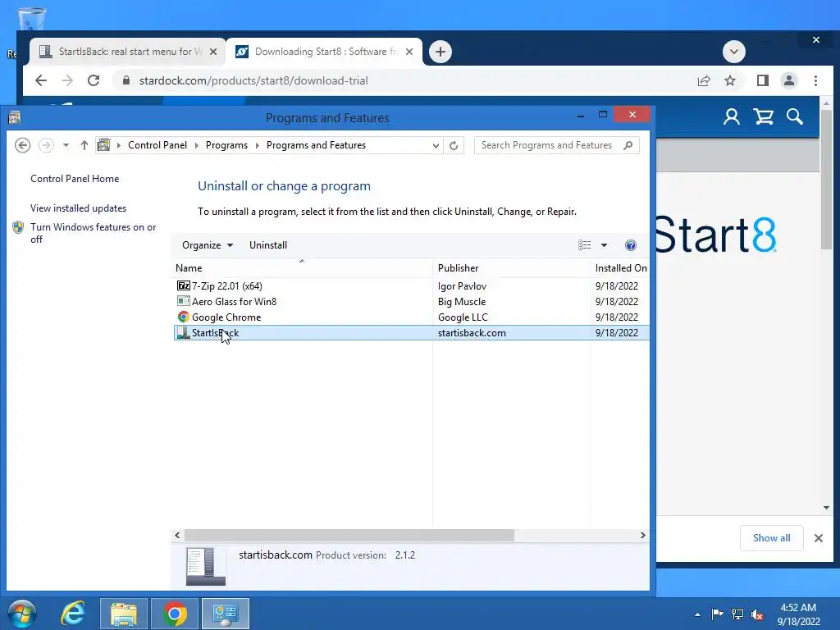Launch Internet Explorer from taskbar

[73, 614]
